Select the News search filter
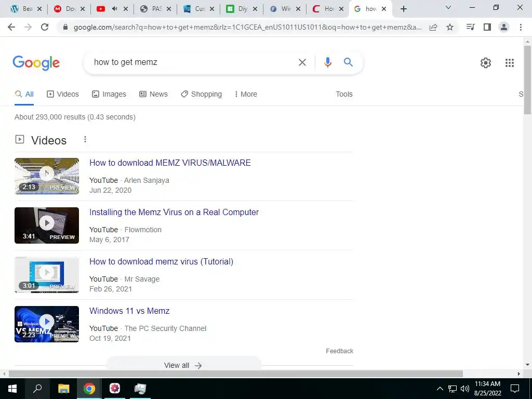 pos(153,95)
